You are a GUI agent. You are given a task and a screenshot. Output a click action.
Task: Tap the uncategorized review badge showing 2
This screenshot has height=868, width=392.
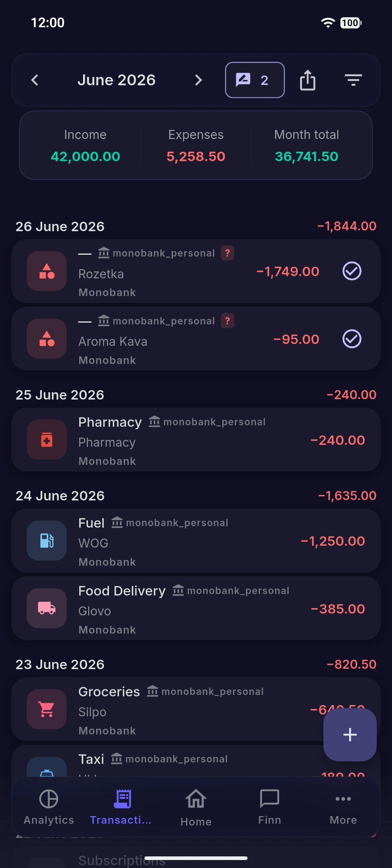pyautogui.click(x=255, y=80)
